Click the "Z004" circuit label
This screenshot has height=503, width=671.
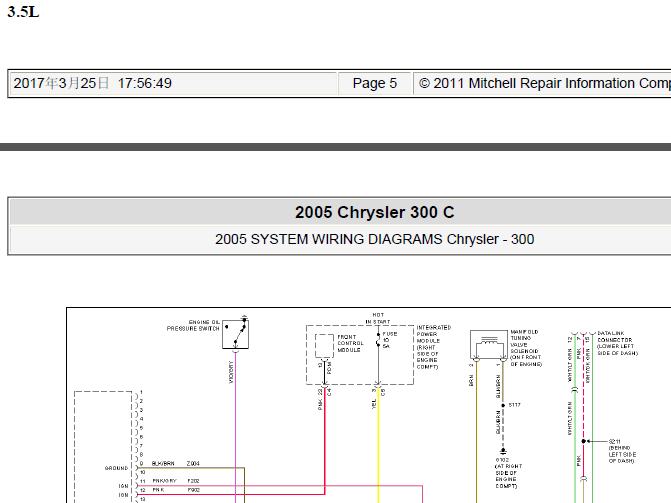tap(193, 464)
